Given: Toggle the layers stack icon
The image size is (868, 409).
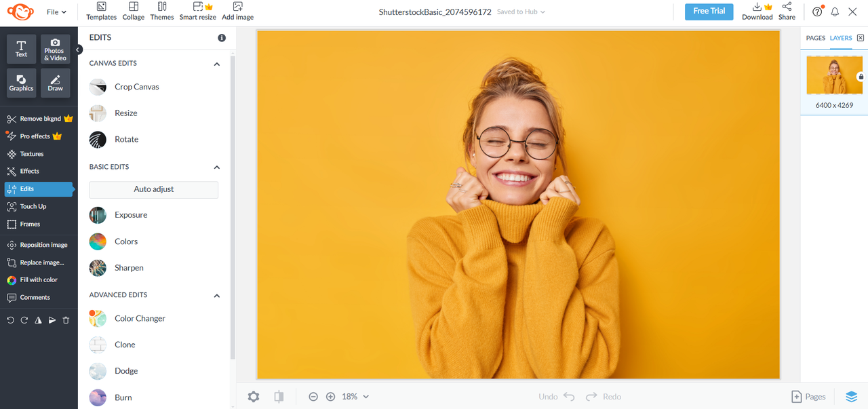Looking at the screenshot, I should click(x=851, y=397).
